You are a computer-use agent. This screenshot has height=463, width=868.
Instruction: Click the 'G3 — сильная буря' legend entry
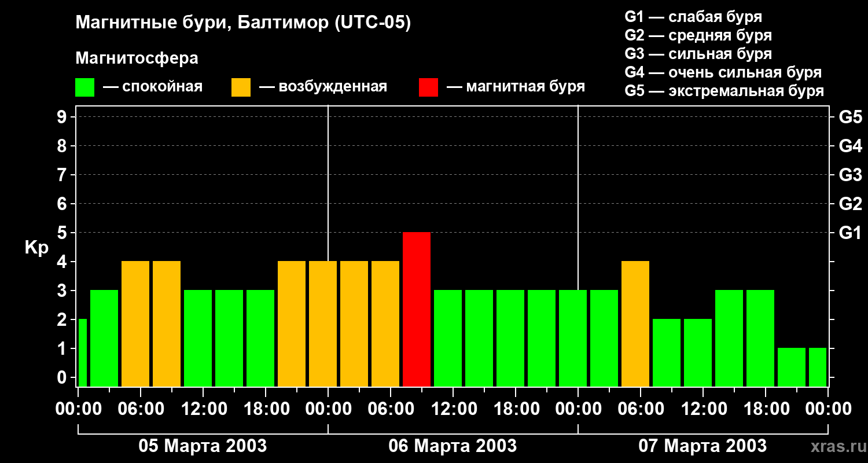point(698,54)
